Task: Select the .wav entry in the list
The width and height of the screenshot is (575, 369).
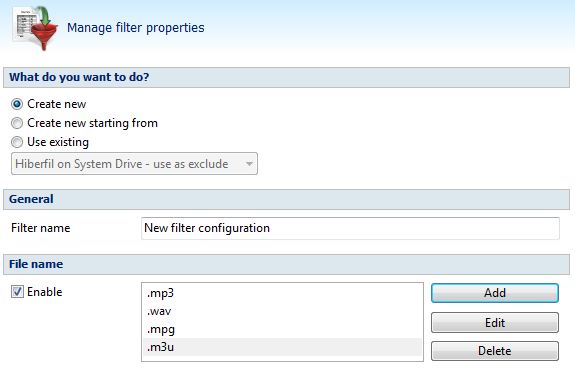Action: [x=282, y=311]
